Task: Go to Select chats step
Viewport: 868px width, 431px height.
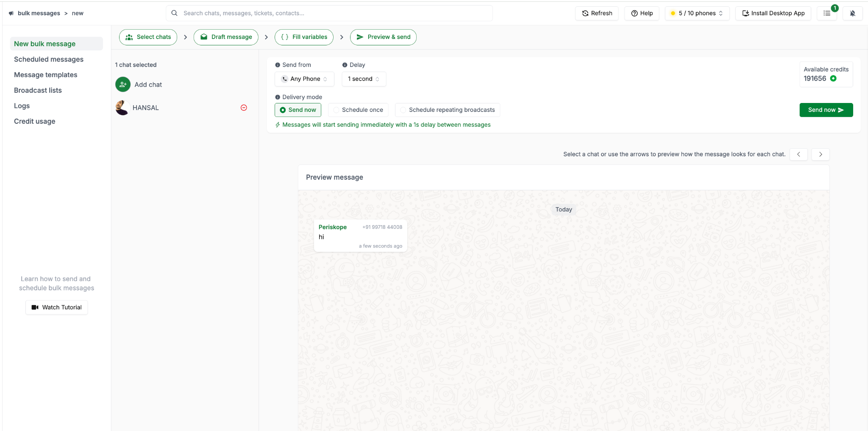Action: point(148,37)
